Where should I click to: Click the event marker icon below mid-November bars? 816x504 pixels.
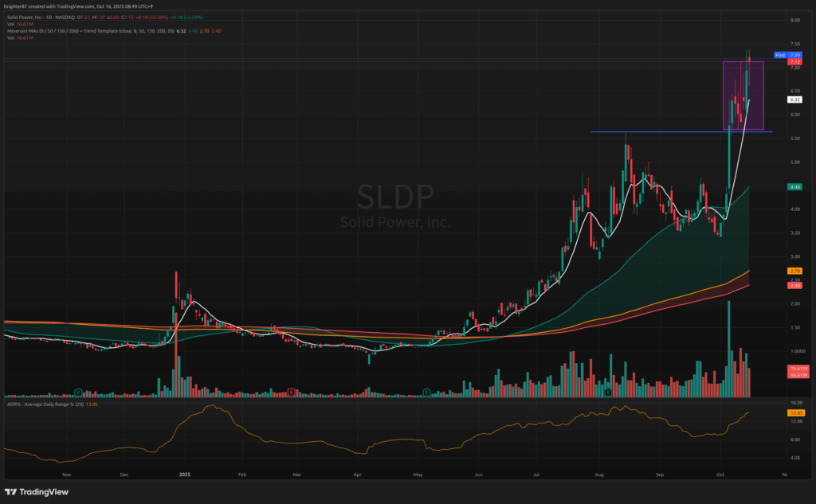point(78,391)
